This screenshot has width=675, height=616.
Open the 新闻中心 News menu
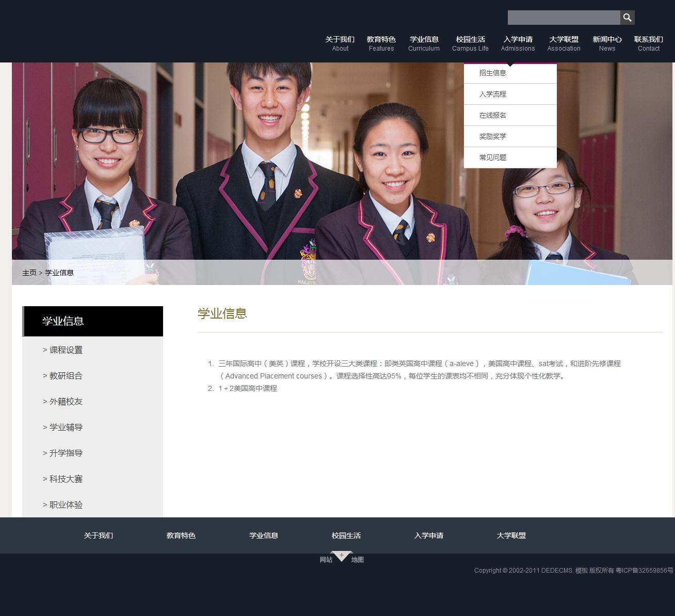coord(607,43)
